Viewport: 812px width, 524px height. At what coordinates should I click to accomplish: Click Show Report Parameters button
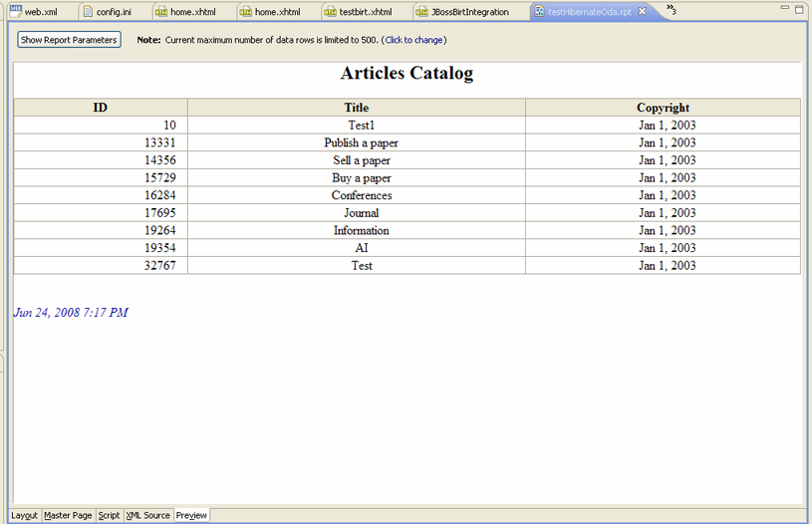[x=70, y=40]
